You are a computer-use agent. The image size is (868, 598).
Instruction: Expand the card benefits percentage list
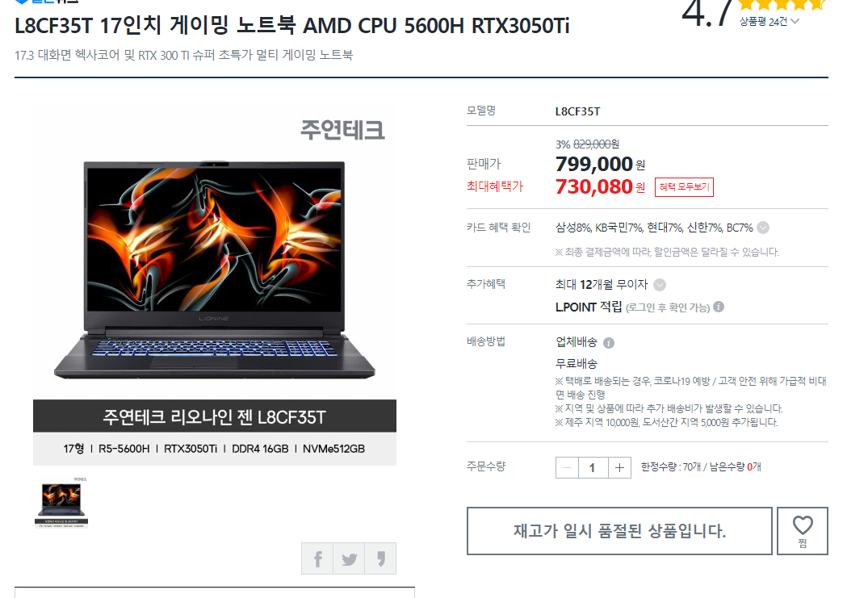pos(763,228)
